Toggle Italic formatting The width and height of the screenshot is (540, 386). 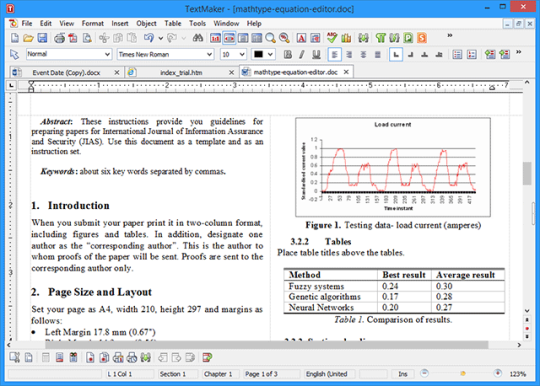click(x=302, y=54)
